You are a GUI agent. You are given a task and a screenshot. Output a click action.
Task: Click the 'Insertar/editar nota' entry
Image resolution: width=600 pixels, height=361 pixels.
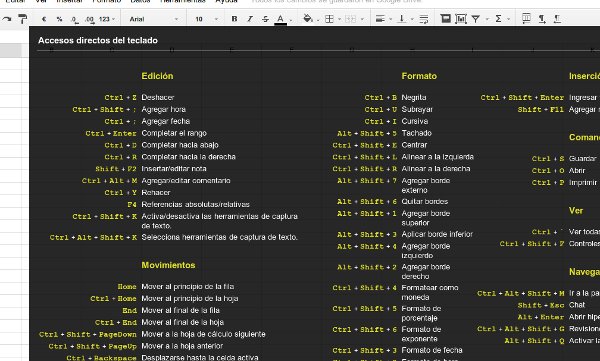coord(174,169)
